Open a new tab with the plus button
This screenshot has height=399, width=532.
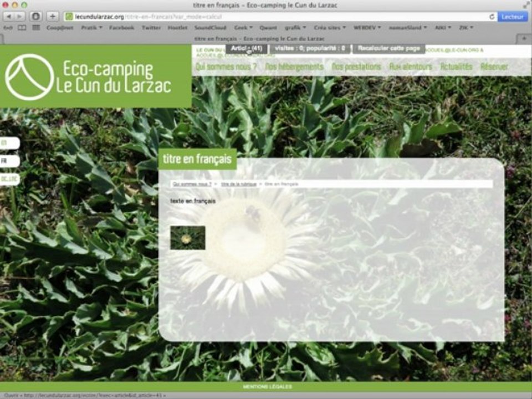point(524,39)
